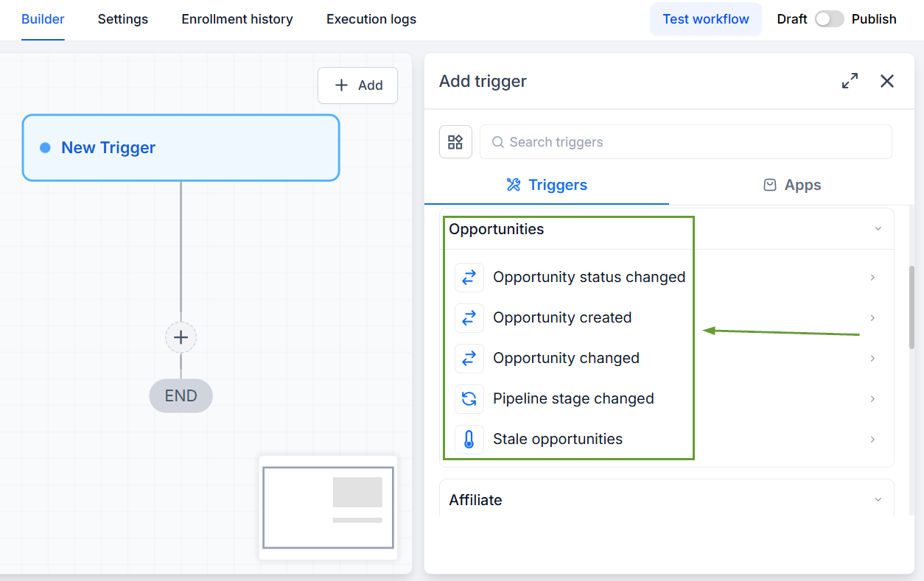The width and height of the screenshot is (924, 581).
Task: Collapse the Opportunities section chevron
Action: coord(878,229)
